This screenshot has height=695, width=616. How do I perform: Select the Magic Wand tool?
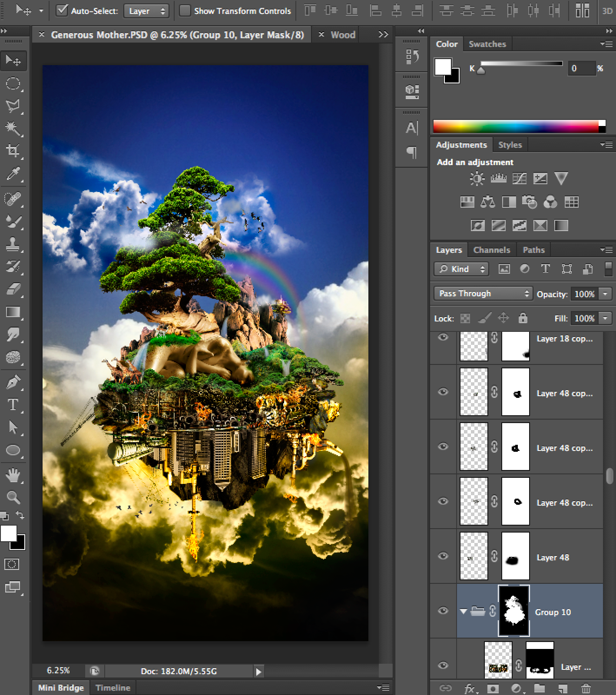click(13, 128)
